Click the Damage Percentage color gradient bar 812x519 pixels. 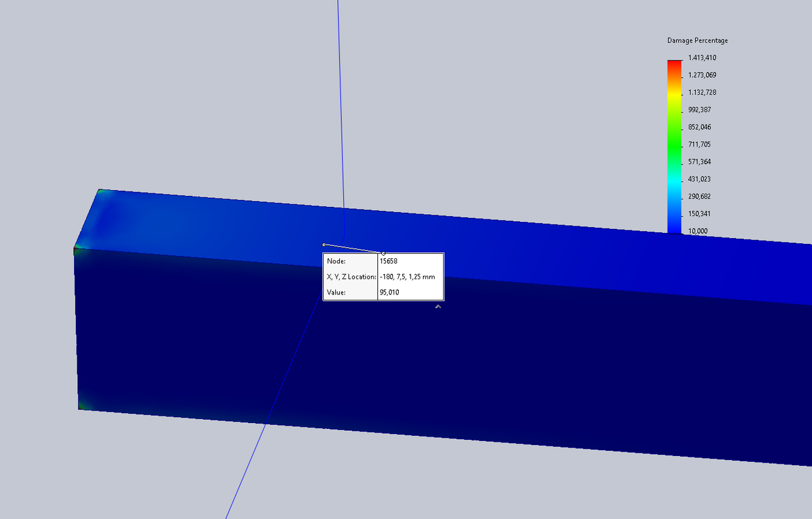coord(675,147)
